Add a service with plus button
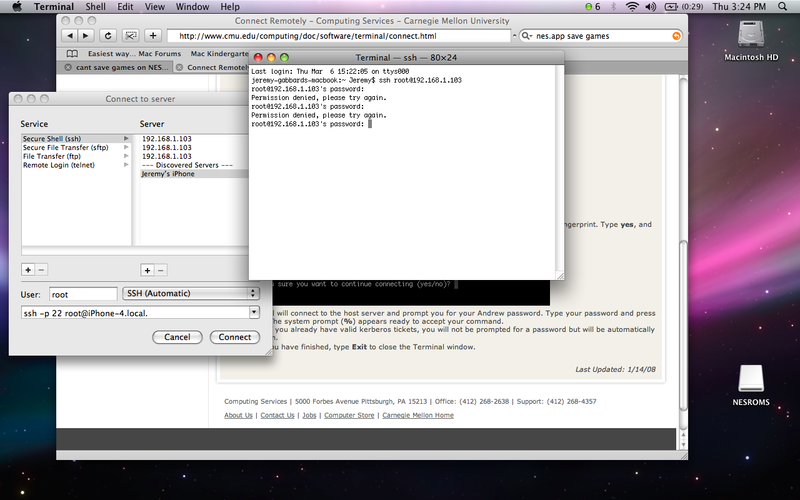The image size is (800, 500). pos(28,270)
